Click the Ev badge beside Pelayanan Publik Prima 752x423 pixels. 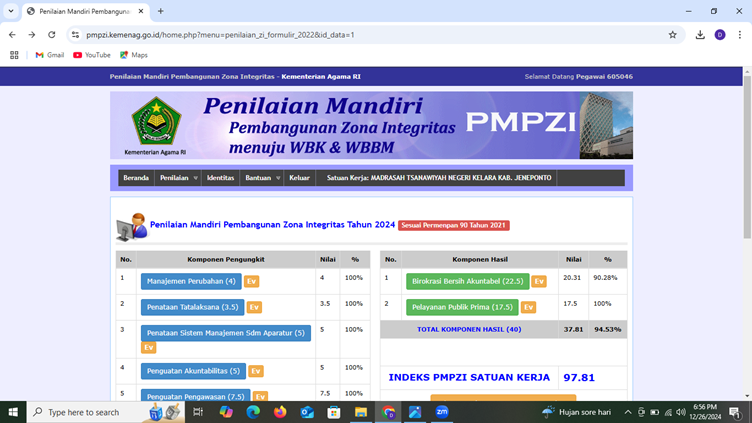click(x=528, y=307)
